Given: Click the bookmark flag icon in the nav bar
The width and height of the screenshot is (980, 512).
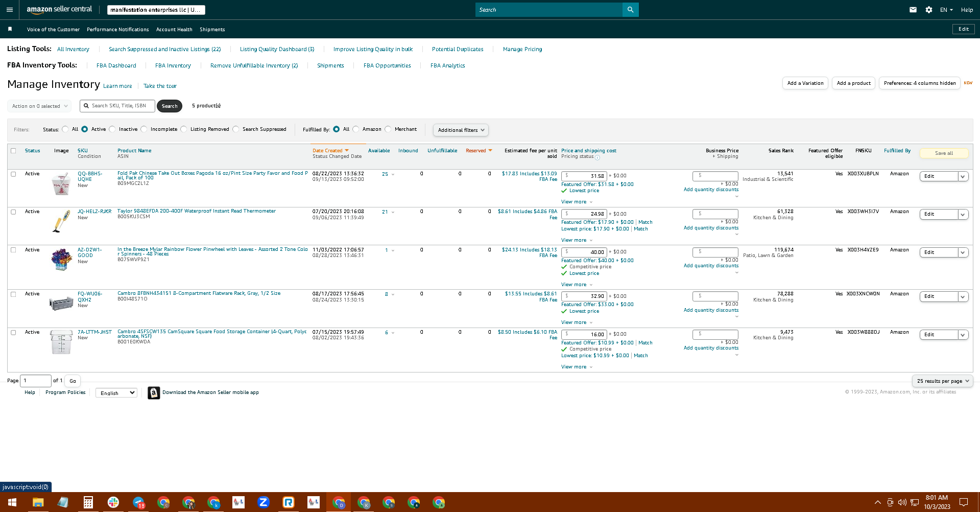Looking at the screenshot, I should click(x=10, y=29).
